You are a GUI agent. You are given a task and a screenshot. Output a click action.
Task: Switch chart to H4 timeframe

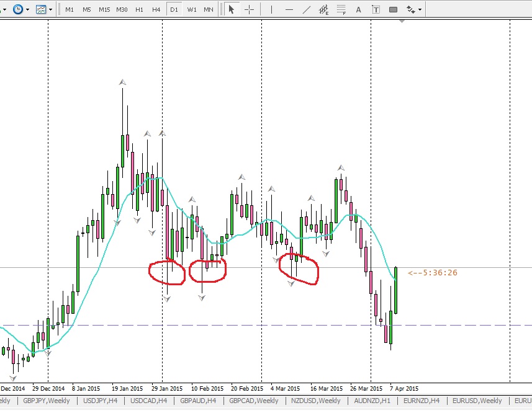coord(156,9)
